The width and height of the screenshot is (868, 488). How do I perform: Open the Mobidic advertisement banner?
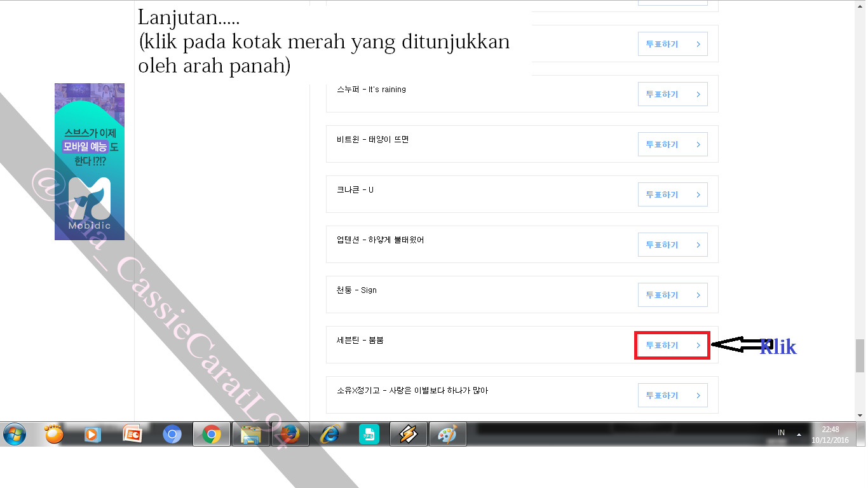point(90,161)
